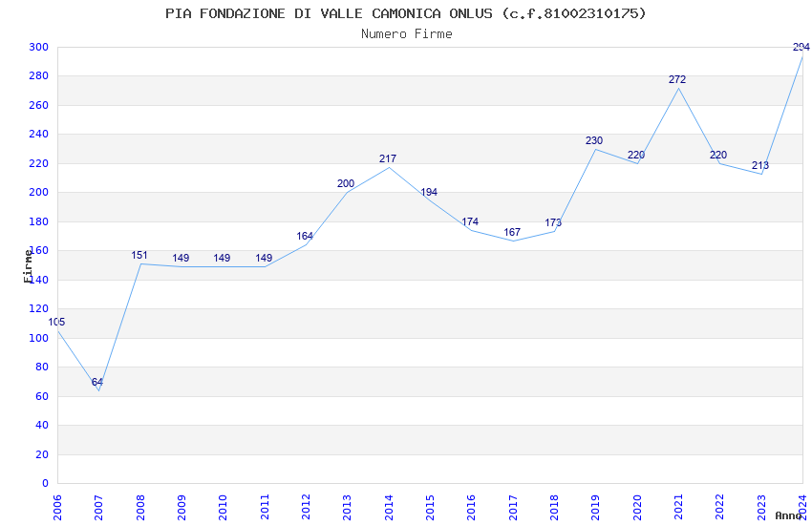Click the data label 230 for 2019

click(594, 140)
